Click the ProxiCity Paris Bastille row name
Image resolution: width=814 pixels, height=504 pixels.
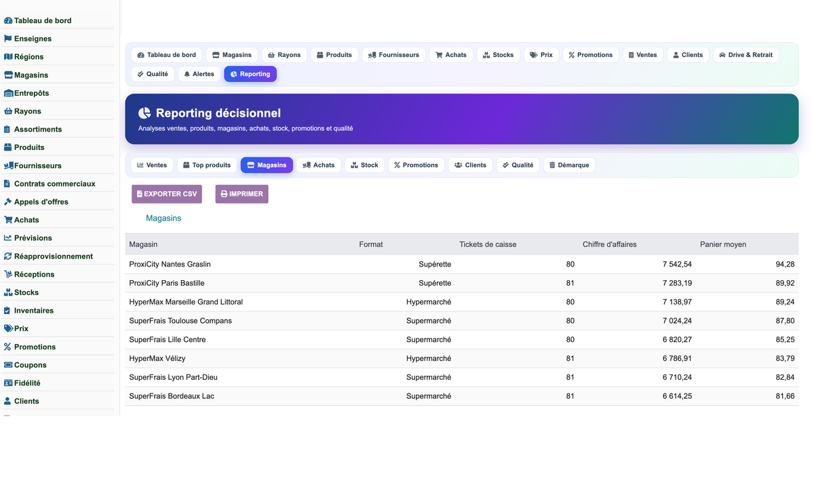[167, 283]
